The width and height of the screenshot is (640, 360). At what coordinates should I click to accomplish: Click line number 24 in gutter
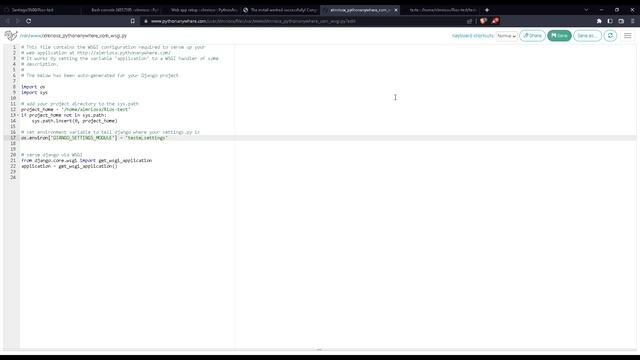pyautogui.click(x=13, y=177)
